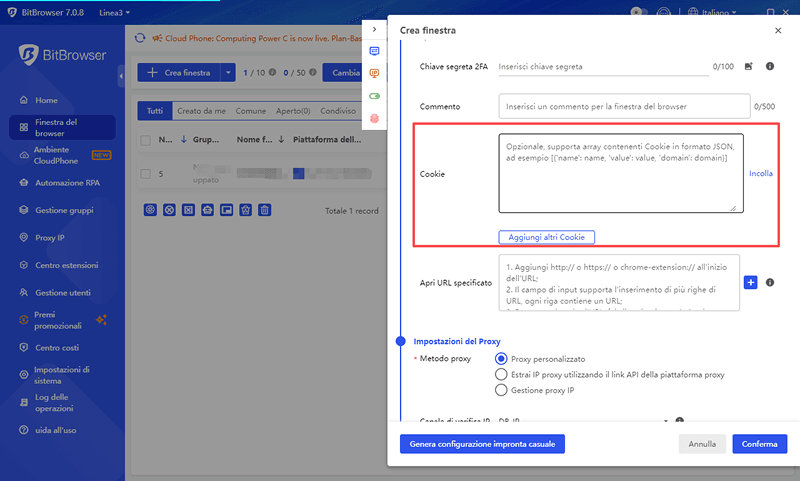
Task: Sort by the N... column arrow
Action: (x=184, y=139)
